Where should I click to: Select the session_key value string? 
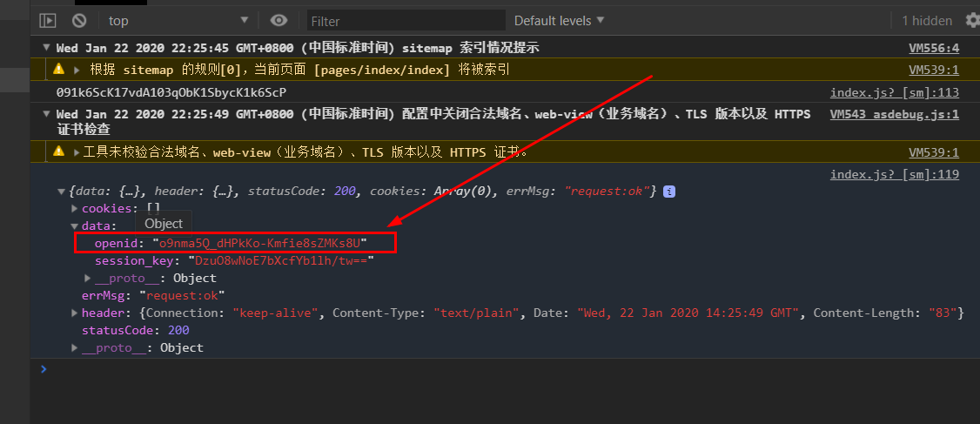280,261
